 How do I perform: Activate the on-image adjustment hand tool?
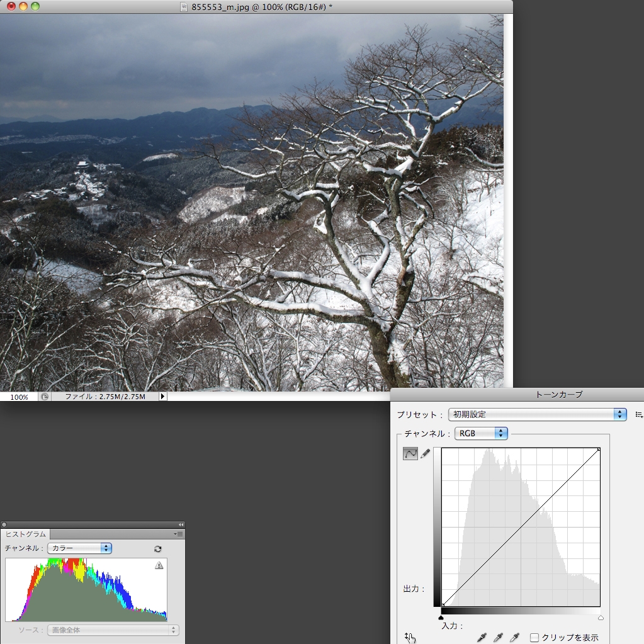coord(410,638)
